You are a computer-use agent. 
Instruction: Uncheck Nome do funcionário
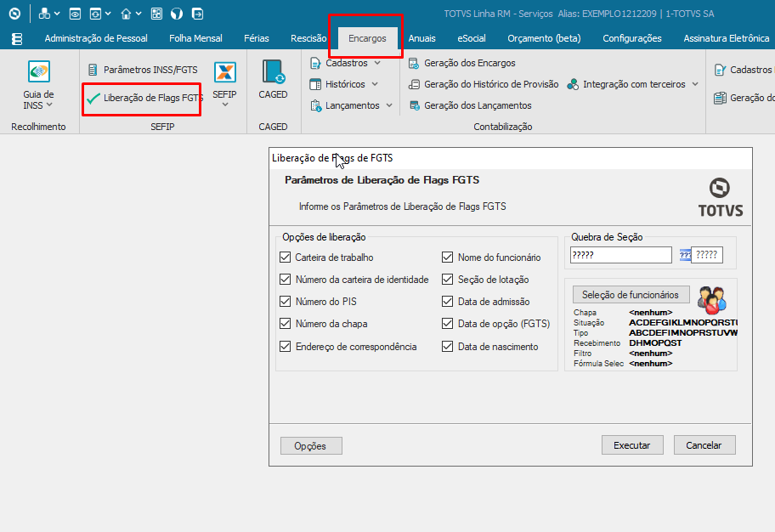click(447, 258)
